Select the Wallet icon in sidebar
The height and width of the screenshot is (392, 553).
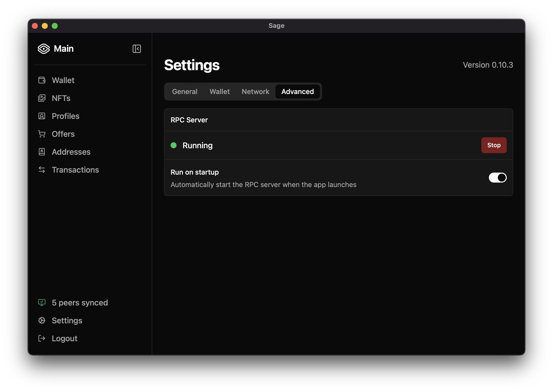(x=42, y=80)
